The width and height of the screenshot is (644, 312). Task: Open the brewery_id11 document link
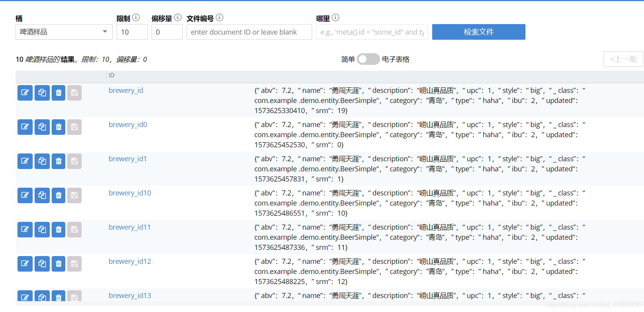click(x=129, y=227)
